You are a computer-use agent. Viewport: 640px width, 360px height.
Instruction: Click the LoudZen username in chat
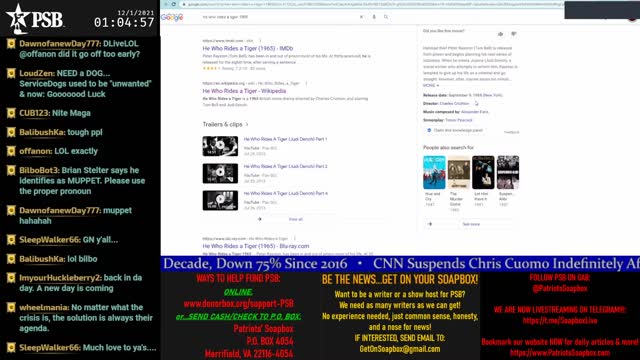point(36,73)
